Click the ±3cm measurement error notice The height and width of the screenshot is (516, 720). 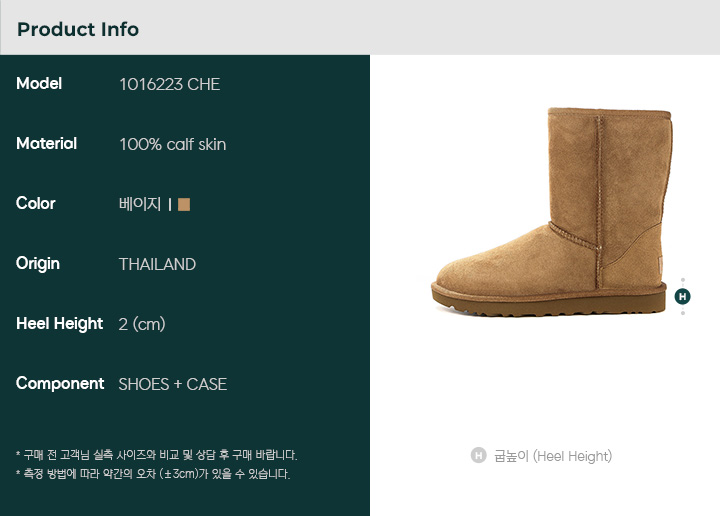(x=153, y=473)
